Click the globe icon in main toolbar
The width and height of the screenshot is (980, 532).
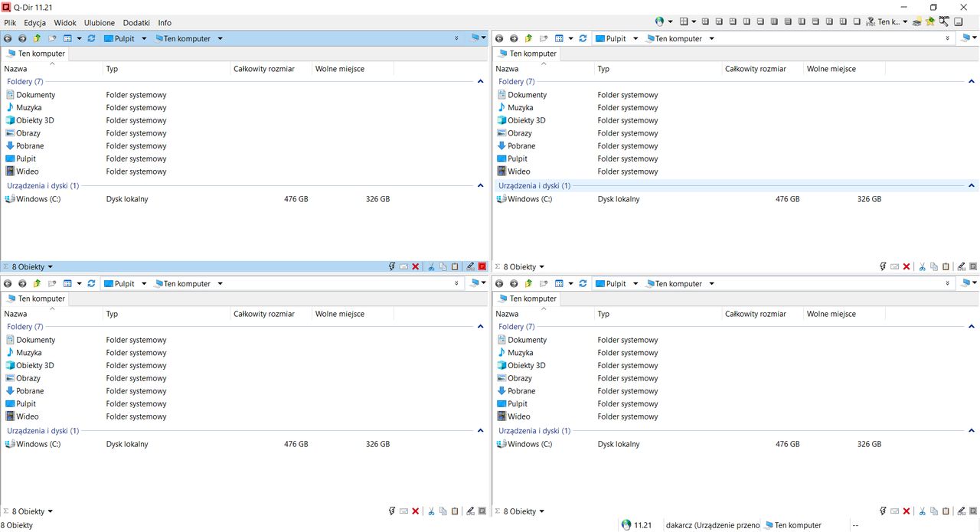660,22
